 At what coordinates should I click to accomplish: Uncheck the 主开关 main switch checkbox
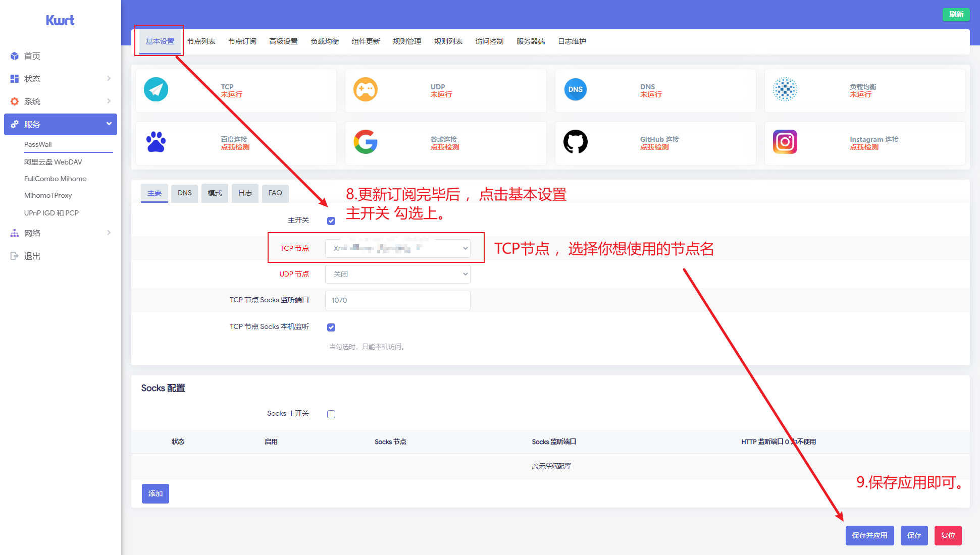coord(331,221)
